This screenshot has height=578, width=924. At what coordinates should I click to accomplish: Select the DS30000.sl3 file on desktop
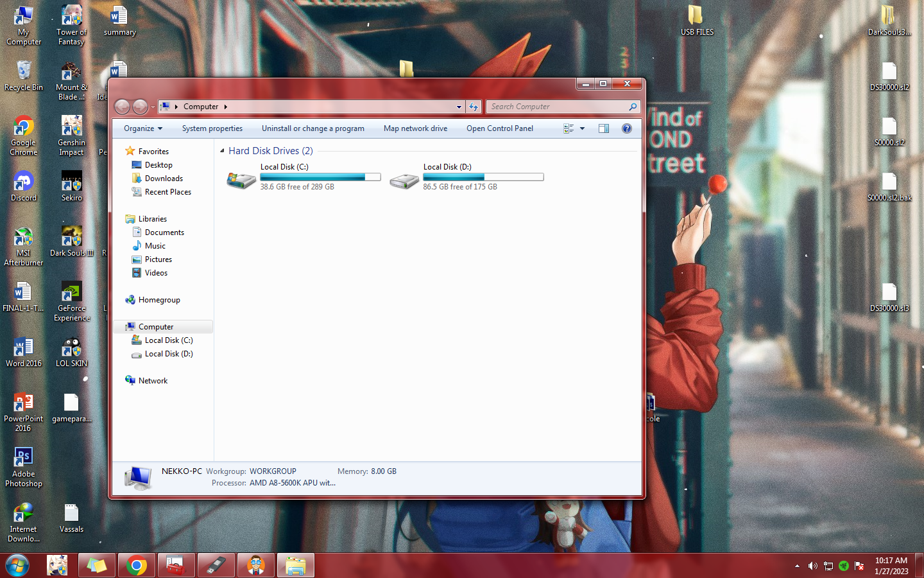[x=889, y=297]
